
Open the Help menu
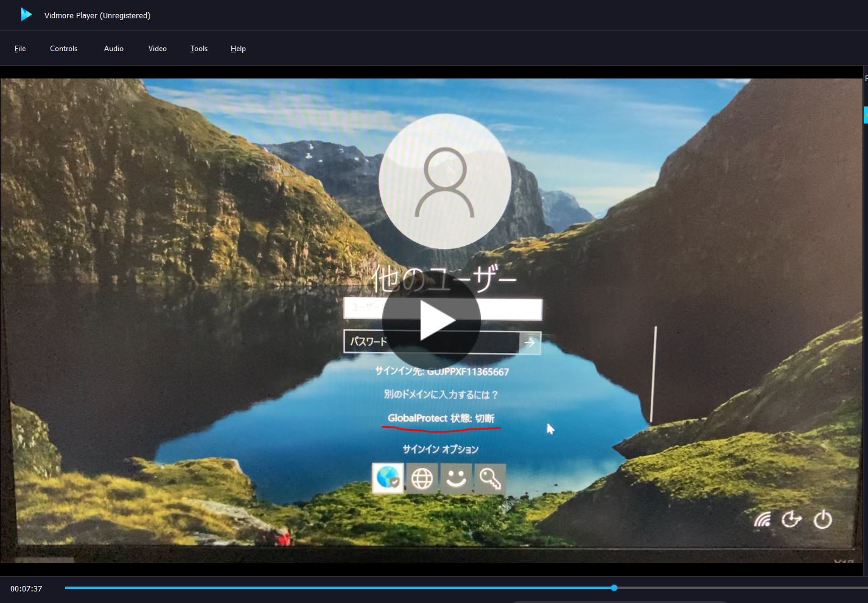[238, 49]
